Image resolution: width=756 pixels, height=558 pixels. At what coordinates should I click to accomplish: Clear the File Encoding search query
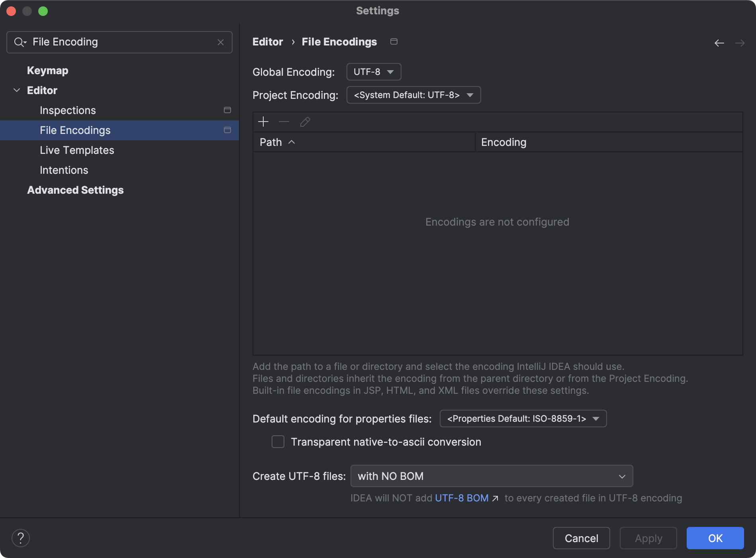pyautogui.click(x=221, y=42)
